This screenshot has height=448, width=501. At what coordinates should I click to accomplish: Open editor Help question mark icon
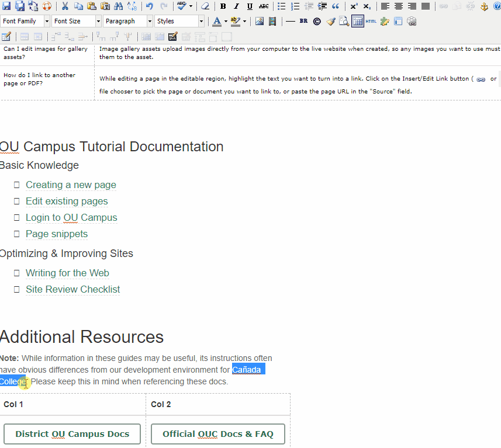click(x=497, y=6)
